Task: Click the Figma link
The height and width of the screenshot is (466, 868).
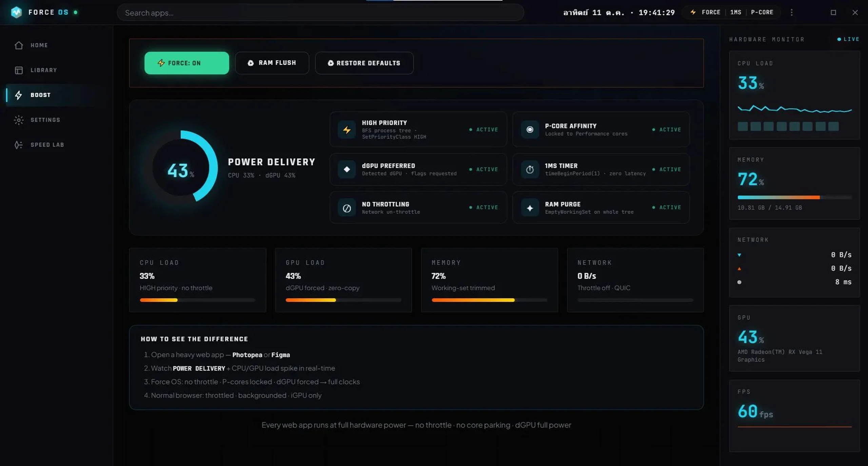Action: pyautogui.click(x=280, y=355)
